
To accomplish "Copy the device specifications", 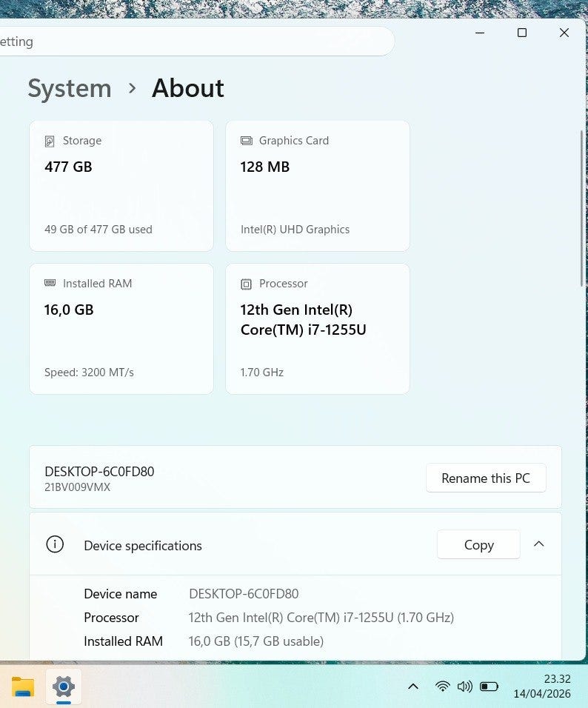I will click(x=478, y=544).
